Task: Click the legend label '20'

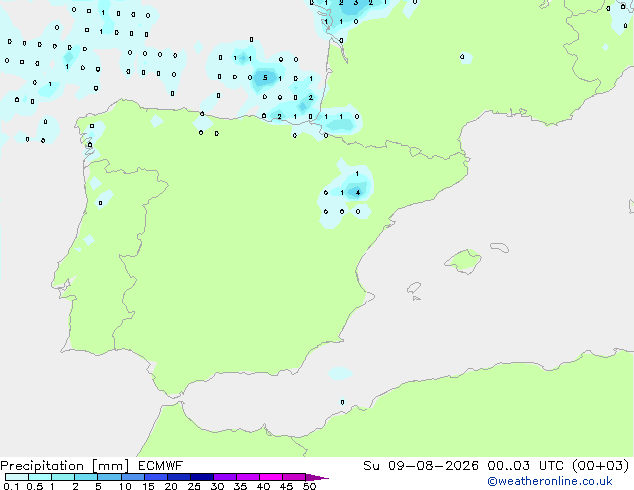Action: click(171, 486)
